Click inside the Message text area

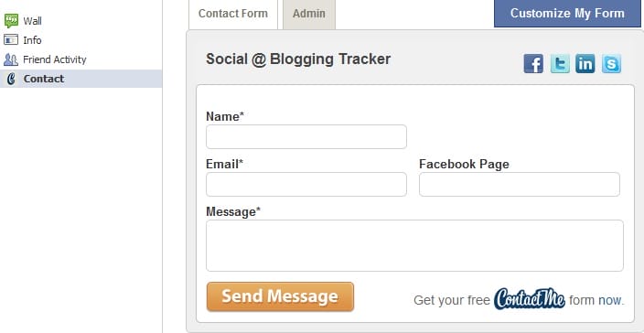(x=414, y=245)
